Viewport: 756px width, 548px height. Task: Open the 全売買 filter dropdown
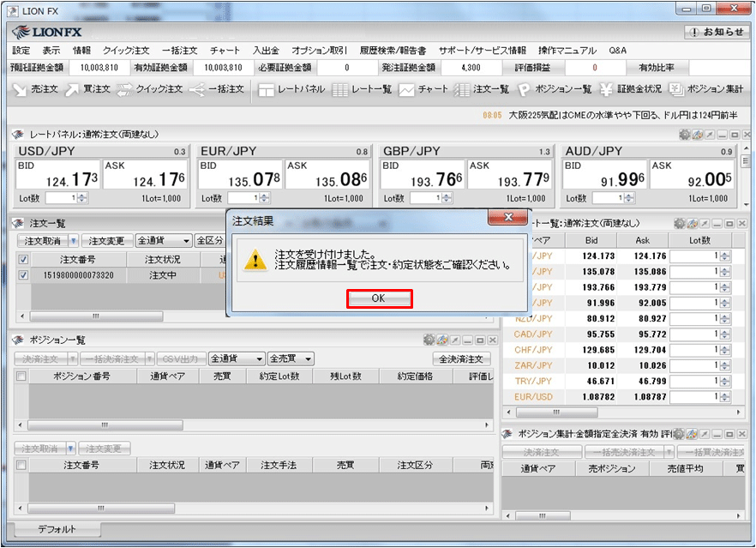[x=291, y=358]
